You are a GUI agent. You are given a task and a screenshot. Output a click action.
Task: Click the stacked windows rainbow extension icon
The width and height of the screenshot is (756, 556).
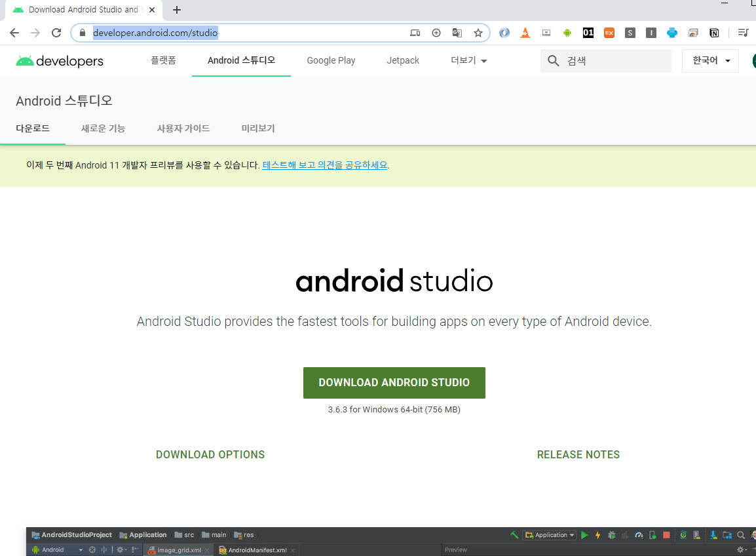(x=693, y=33)
